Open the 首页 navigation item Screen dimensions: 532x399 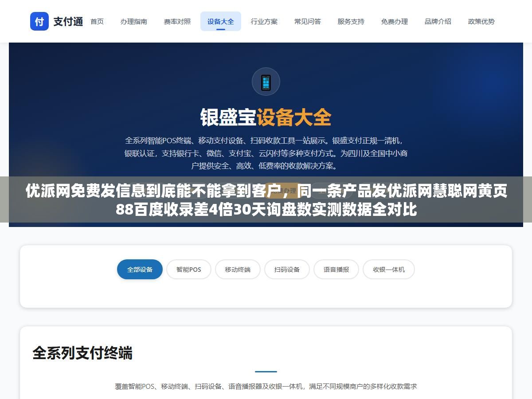coord(97,21)
